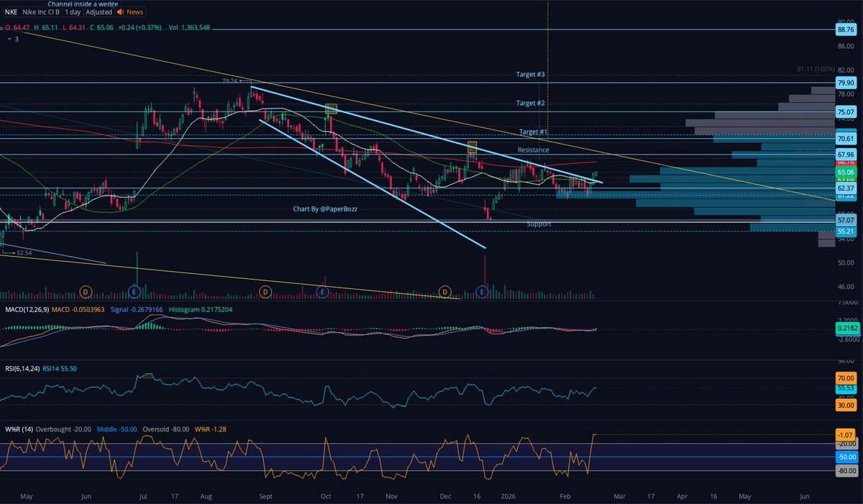Click the RSI(6,14,24) indicator title
This screenshot has height=504, width=863.
[x=22, y=368]
